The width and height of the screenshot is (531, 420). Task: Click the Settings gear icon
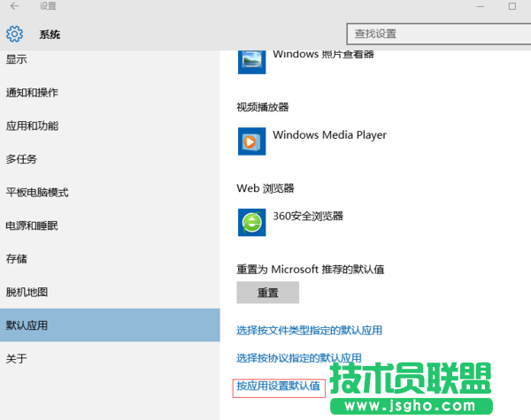tap(14, 34)
